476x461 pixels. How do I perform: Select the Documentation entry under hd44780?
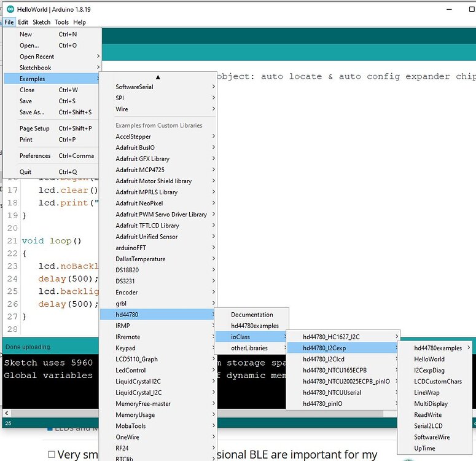point(252,315)
